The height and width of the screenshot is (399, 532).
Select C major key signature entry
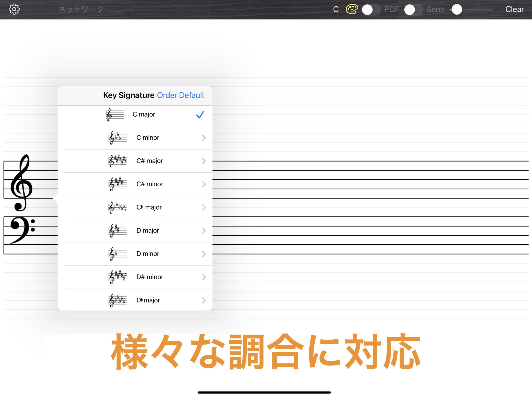pos(144,115)
